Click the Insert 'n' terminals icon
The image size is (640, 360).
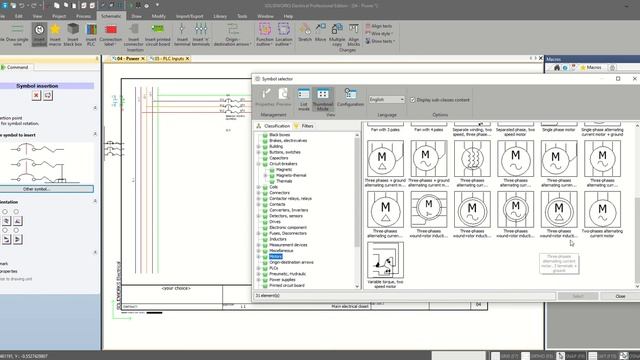200,29
